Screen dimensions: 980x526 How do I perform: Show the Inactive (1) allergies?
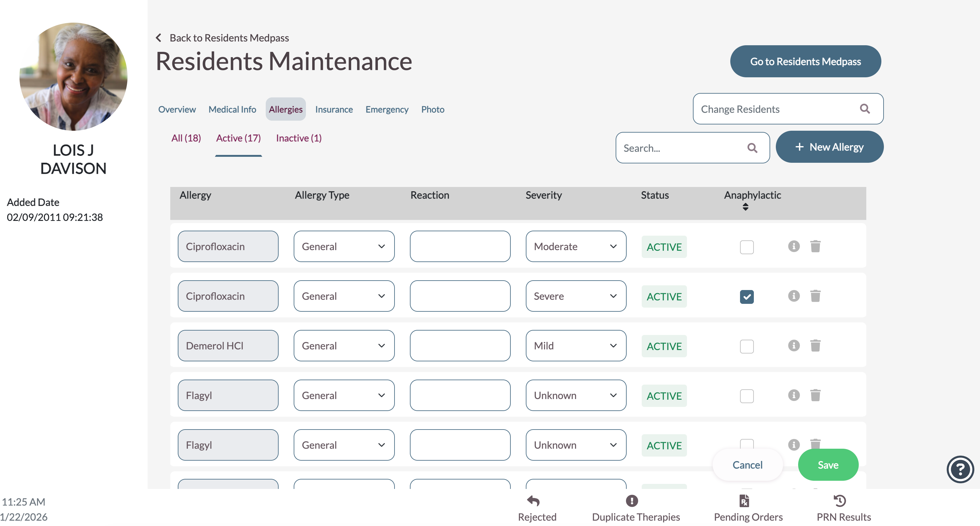[299, 138]
